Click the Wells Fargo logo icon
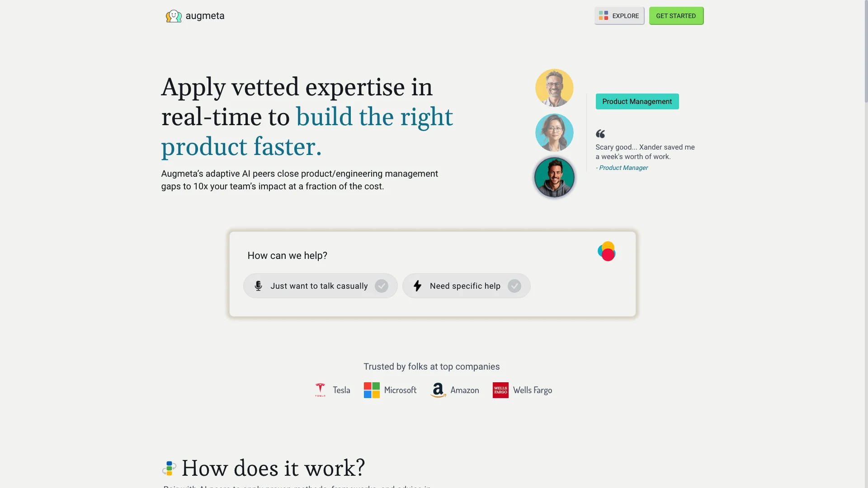 (500, 389)
